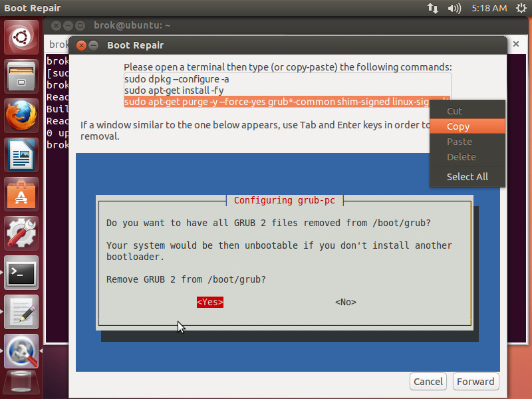Click the <Yes> option in example image
Screen dimensions: 532x399
[x=210, y=302]
